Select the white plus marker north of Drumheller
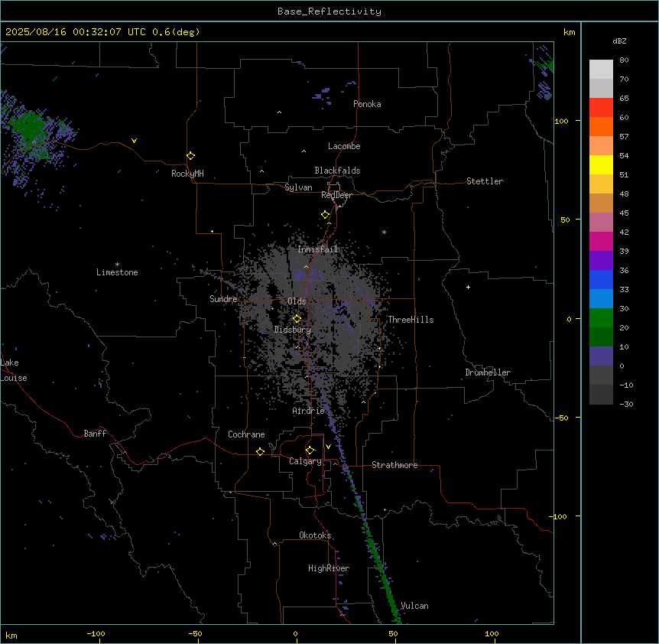The width and height of the screenshot is (659, 644). tap(468, 287)
